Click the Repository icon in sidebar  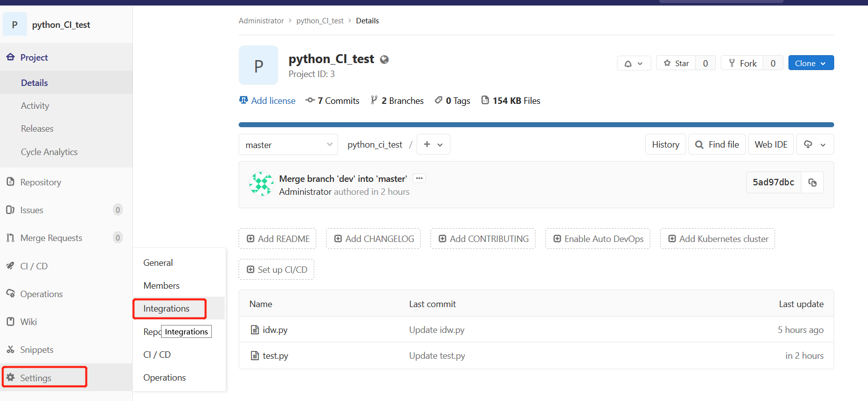pyautogui.click(x=10, y=182)
